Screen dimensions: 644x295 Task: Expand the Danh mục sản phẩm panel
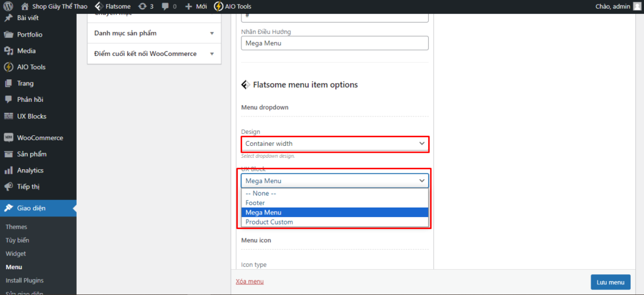154,33
